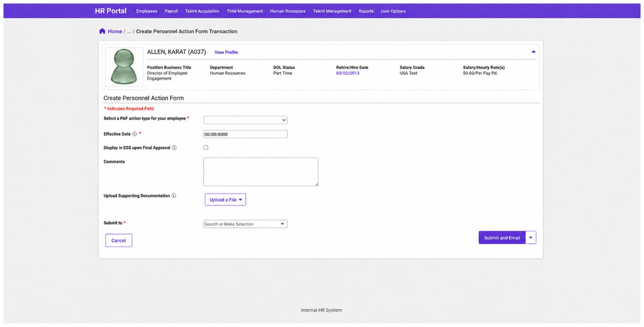Click info icon beside Upload Supporting Documentation
644x327 pixels.
174,196
